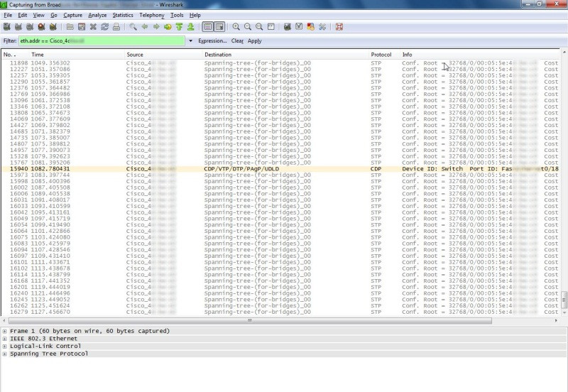The image size is (568, 392).
Task: Open the Capture menu
Action: (x=73, y=15)
